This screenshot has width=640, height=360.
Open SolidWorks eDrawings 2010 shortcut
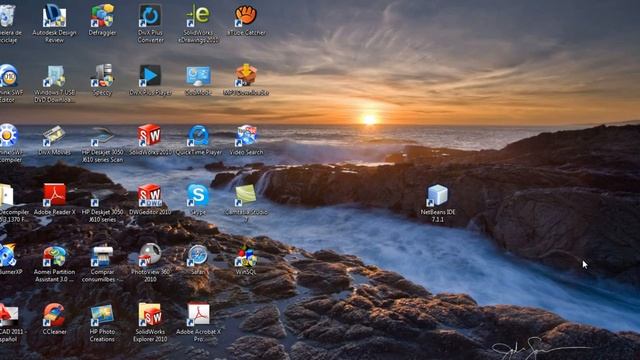click(x=198, y=16)
